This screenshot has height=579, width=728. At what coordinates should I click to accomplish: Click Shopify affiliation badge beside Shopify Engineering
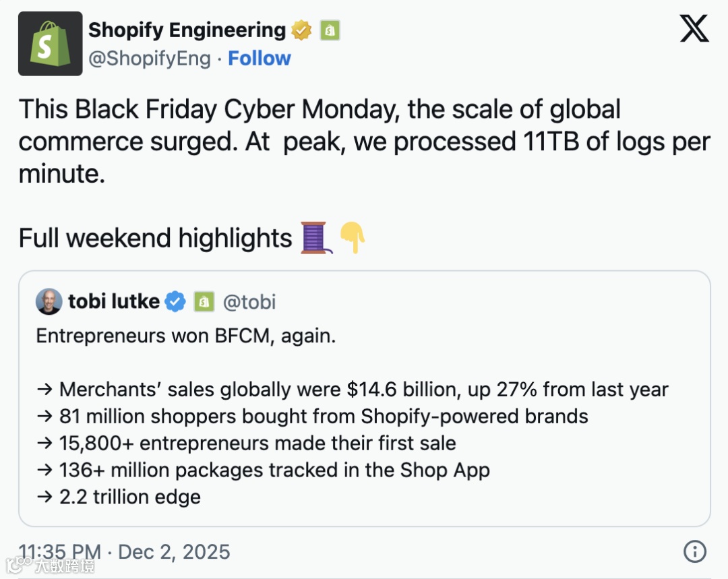click(x=330, y=30)
